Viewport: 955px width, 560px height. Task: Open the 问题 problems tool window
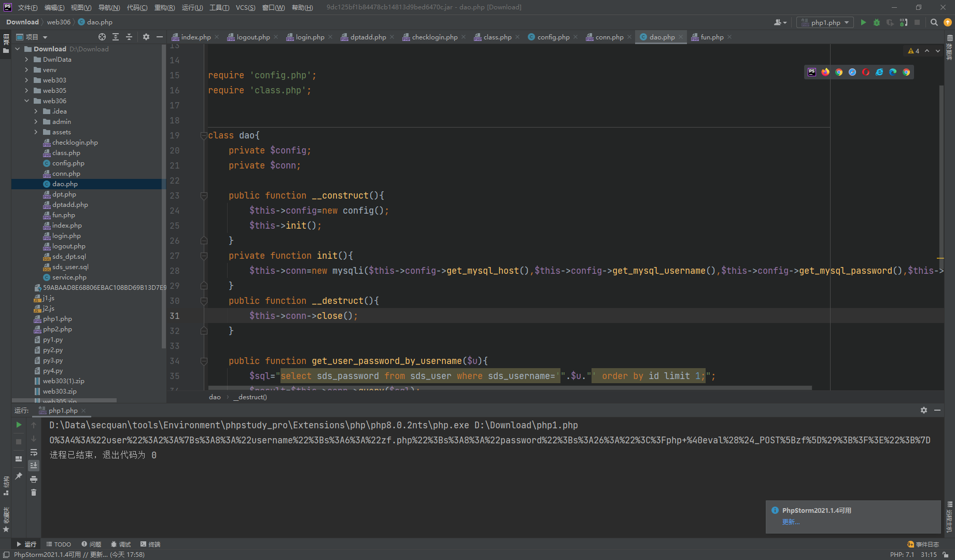click(91, 544)
